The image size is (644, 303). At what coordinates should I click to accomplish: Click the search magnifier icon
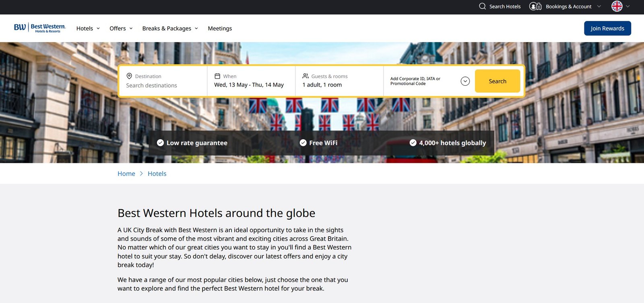pos(482,6)
